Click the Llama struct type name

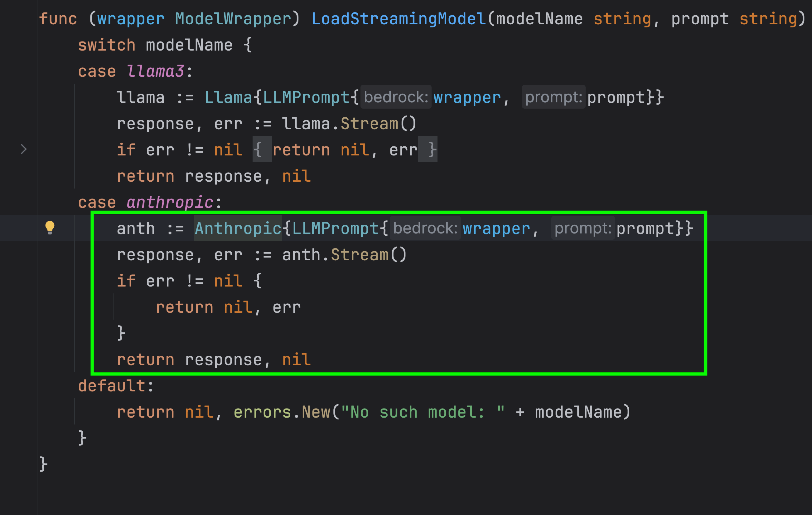(x=228, y=97)
